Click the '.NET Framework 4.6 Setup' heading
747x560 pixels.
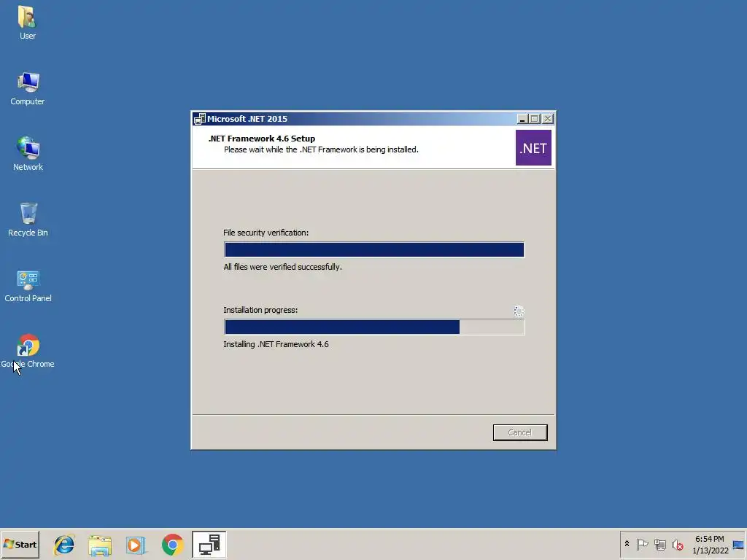262,139
